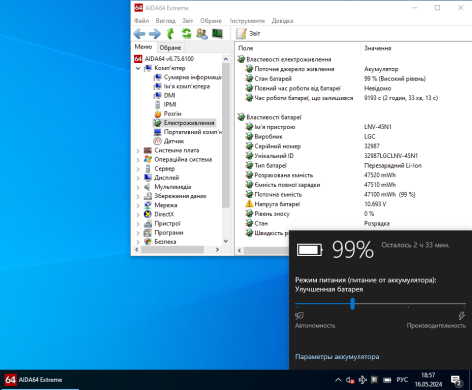Open the Обране menu in the menu bar
472x390 pixels.
coord(211,21)
